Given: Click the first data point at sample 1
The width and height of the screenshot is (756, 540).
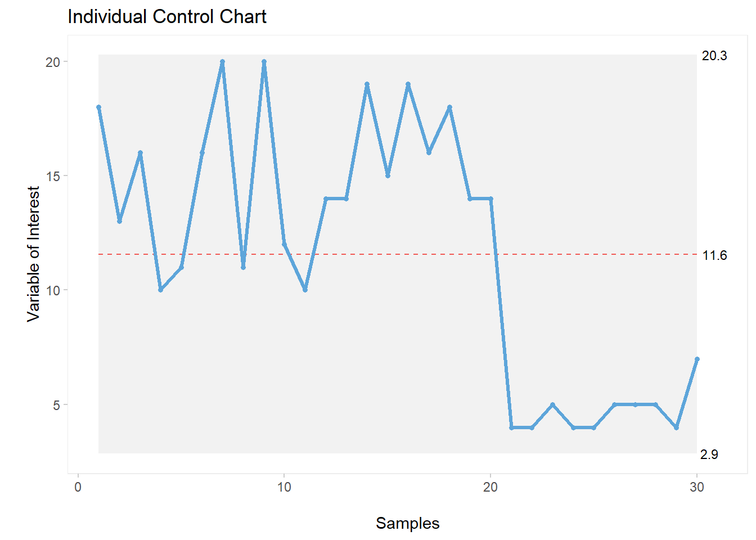Looking at the screenshot, I should 98,107.
